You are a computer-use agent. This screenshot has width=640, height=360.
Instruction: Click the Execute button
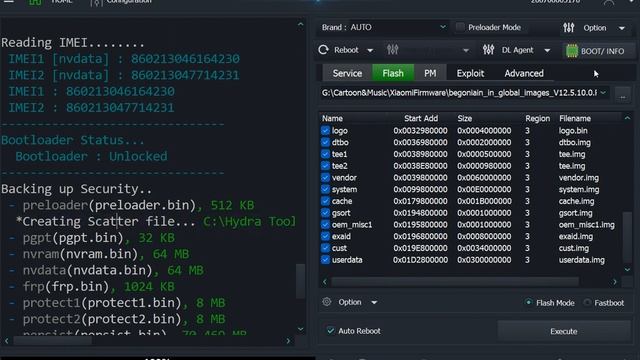[564, 331]
